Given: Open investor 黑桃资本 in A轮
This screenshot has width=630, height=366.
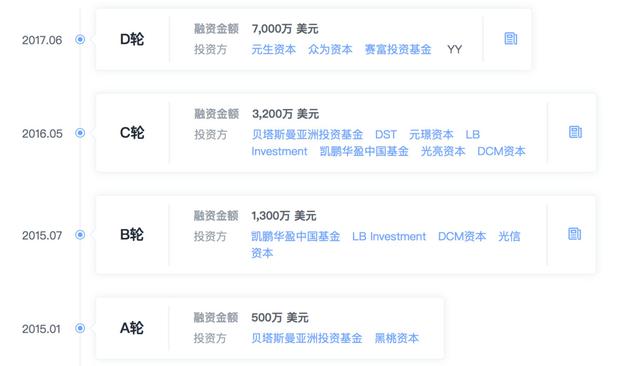Looking at the screenshot, I should pyautogui.click(x=397, y=338).
